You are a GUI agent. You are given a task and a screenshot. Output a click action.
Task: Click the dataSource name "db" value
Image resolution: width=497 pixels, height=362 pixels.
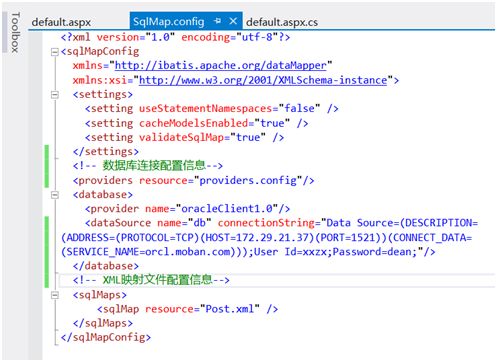pos(200,223)
